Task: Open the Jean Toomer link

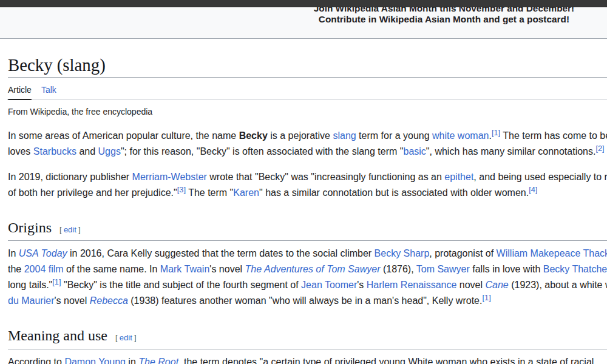Action: point(328,285)
